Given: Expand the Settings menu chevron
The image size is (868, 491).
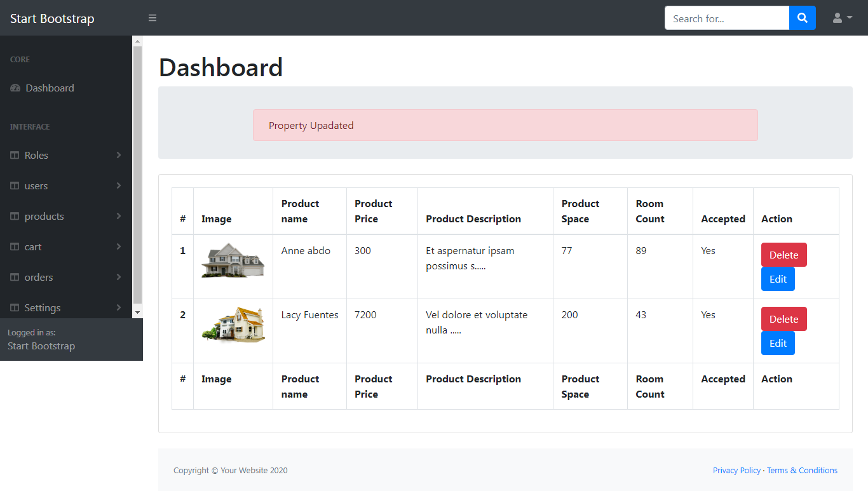Looking at the screenshot, I should coord(119,307).
